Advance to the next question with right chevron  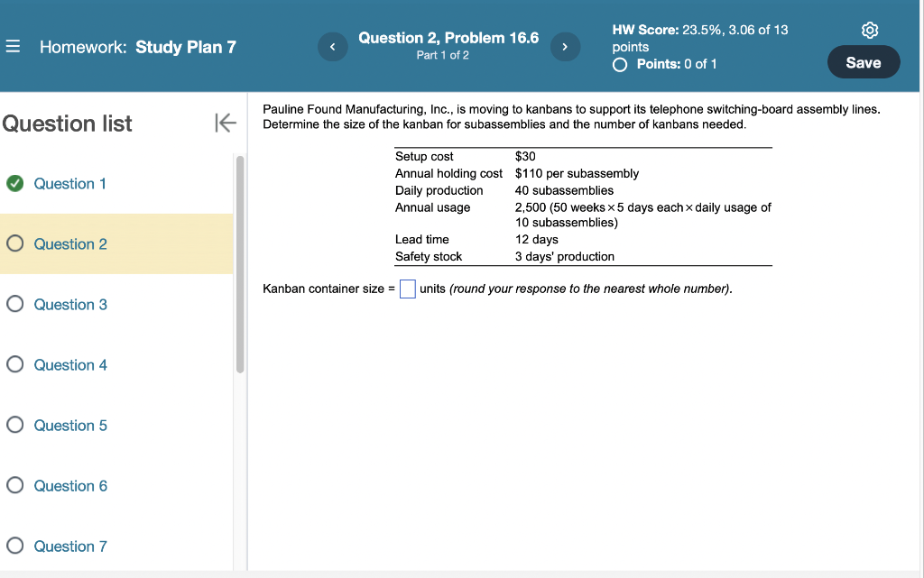tap(565, 46)
